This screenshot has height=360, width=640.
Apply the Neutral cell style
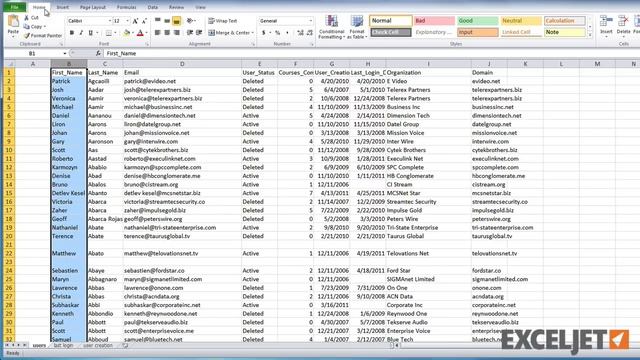pos(521,20)
